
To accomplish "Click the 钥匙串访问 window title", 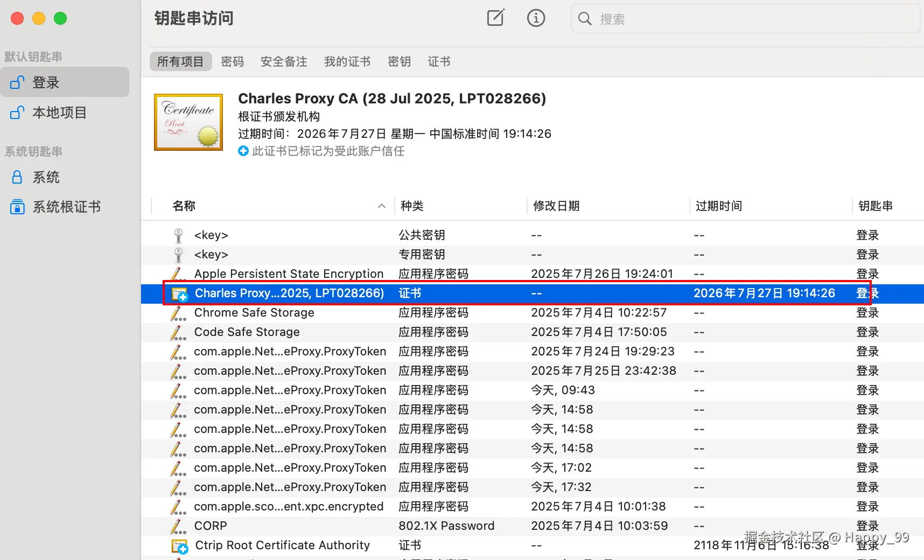I will (x=194, y=18).
